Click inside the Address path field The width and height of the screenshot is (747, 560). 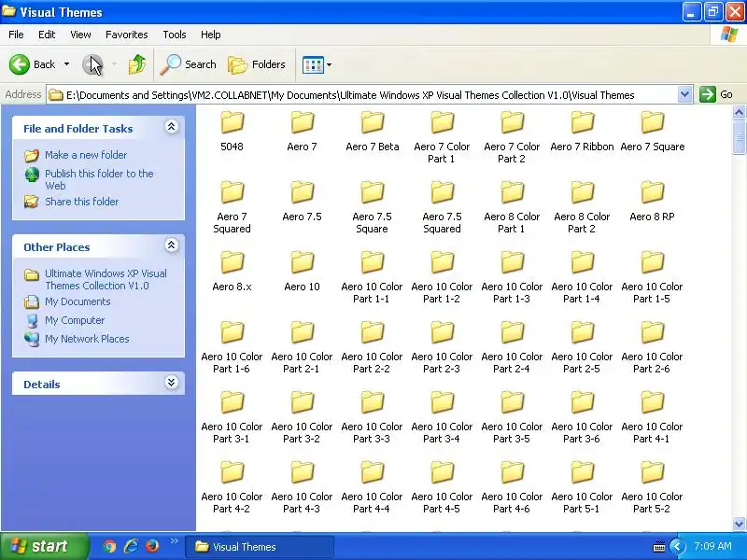pos(362,95)
